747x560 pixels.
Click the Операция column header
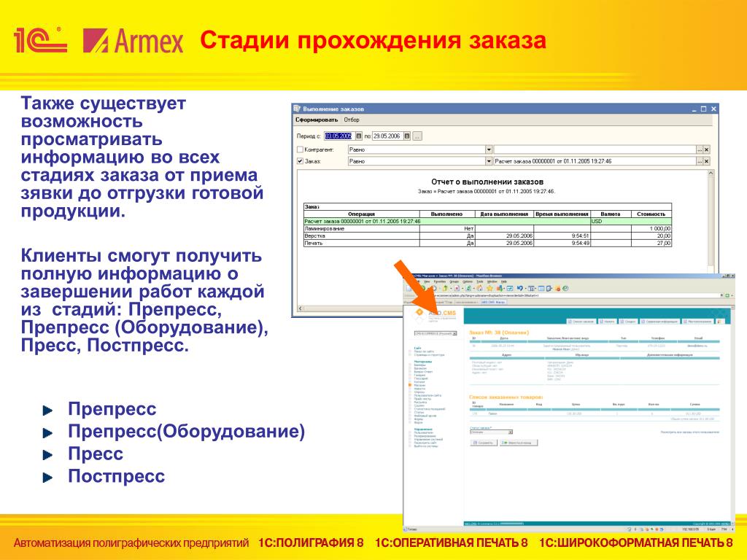pos(362,214)
